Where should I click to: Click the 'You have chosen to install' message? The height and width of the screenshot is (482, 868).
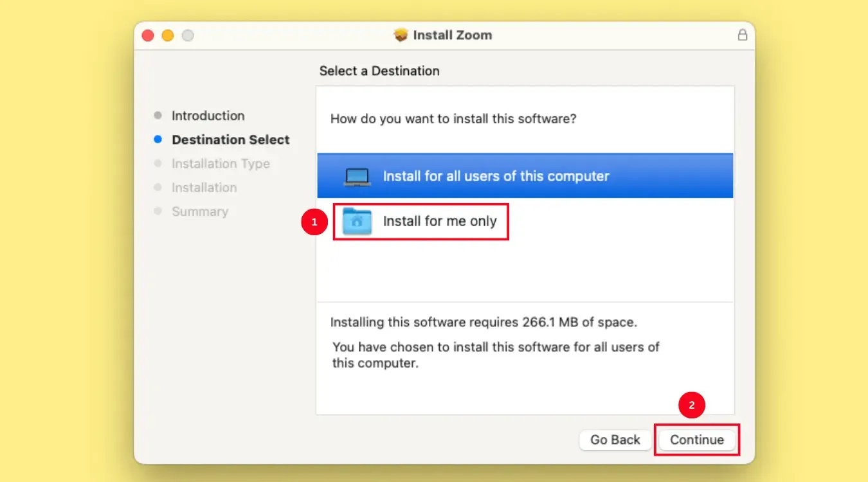[x=496, y=355]
